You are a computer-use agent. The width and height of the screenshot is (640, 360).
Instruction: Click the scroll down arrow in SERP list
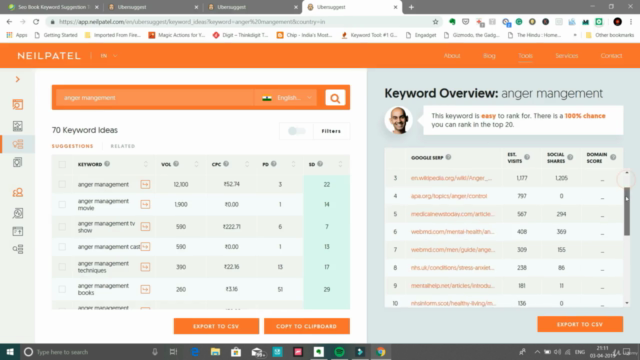click(627, 303)
